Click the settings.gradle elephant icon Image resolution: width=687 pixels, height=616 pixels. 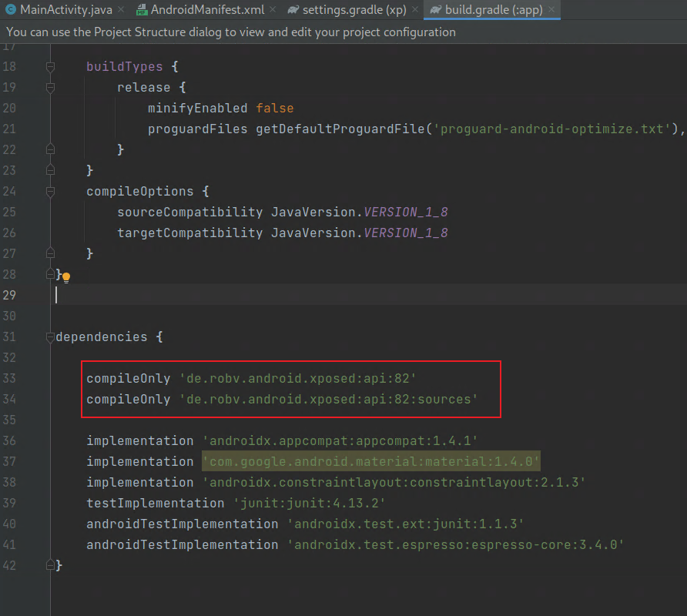pyautogui.click(x=293, y=10)
